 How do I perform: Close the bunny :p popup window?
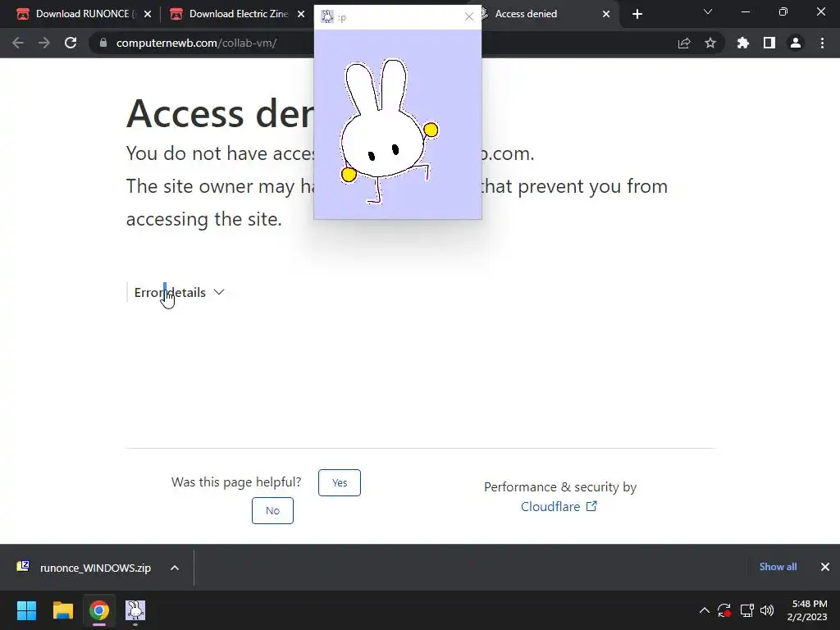click(x=469, y=16)
